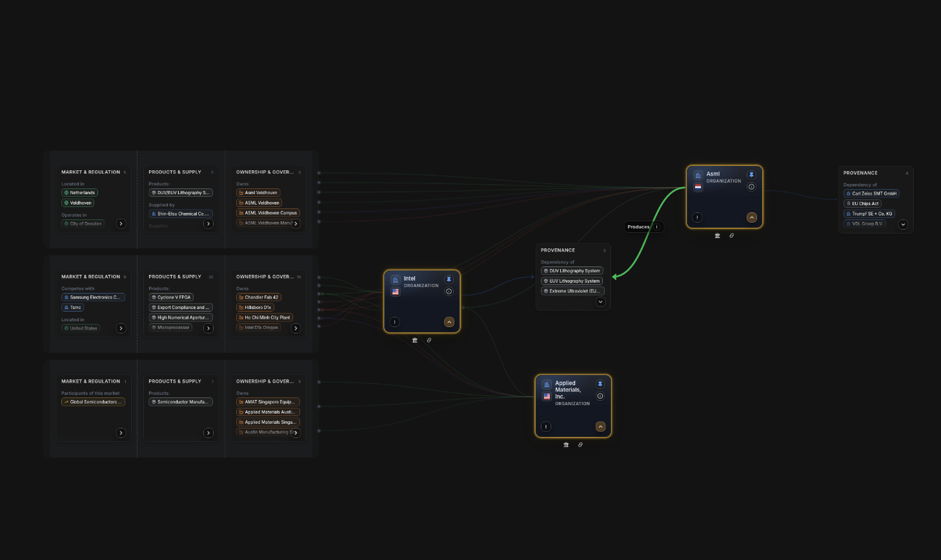
Task: Click the link icon below the Intel node
Action: click(429, 340)
